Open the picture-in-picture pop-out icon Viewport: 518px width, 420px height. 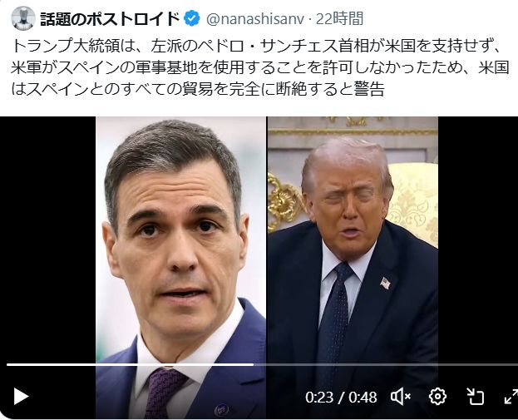475,396
